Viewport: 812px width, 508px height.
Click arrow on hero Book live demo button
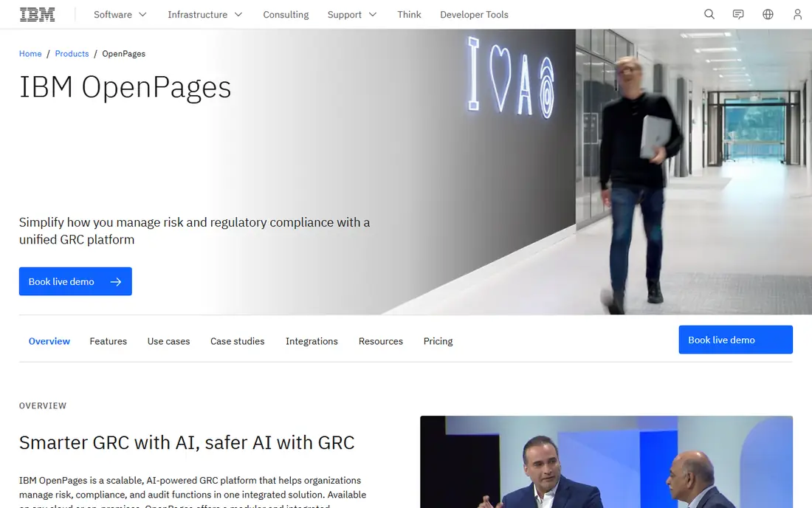(x=116, y=282)
